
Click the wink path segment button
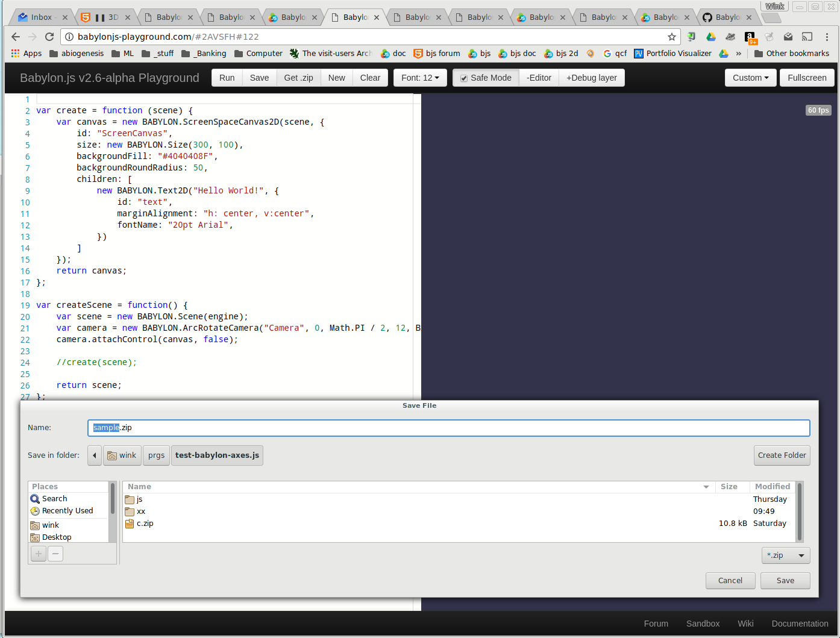[122, 455]
